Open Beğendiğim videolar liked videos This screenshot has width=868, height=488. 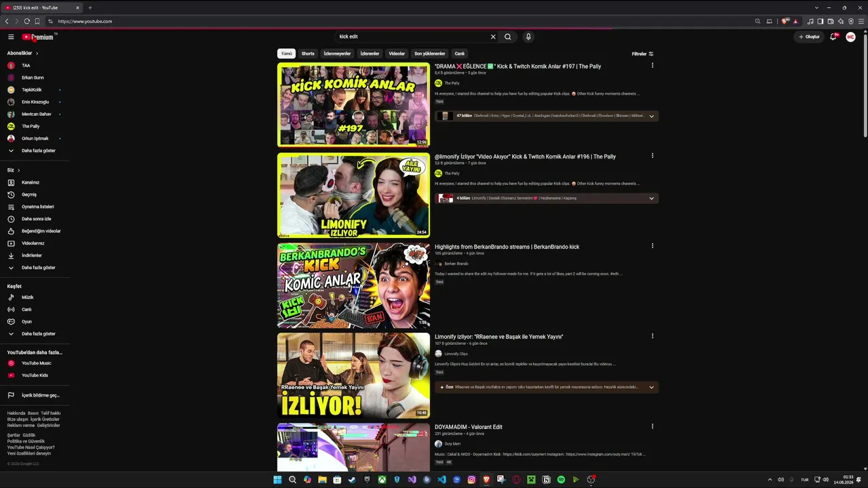click(35, 231)
